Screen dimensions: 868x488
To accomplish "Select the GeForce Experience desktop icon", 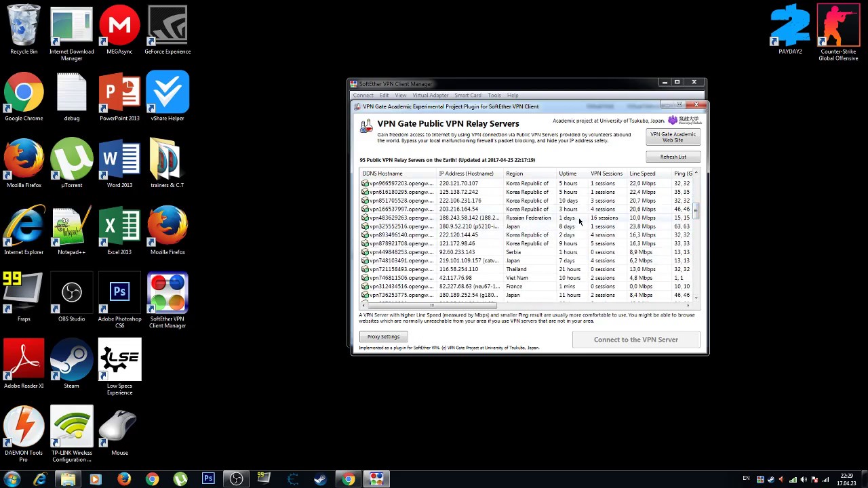I will tap(167, 30).
